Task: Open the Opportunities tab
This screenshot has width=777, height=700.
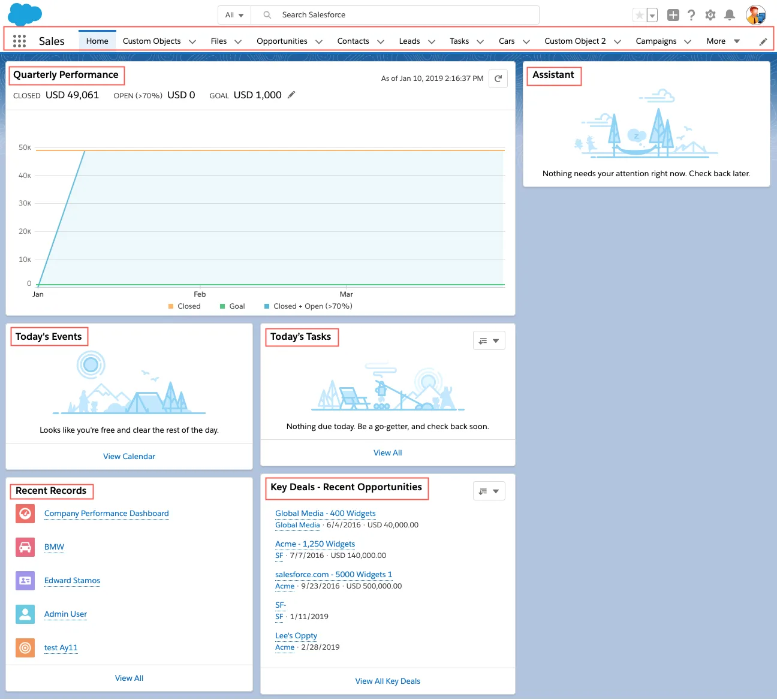Action: click(x=282, y=41)
